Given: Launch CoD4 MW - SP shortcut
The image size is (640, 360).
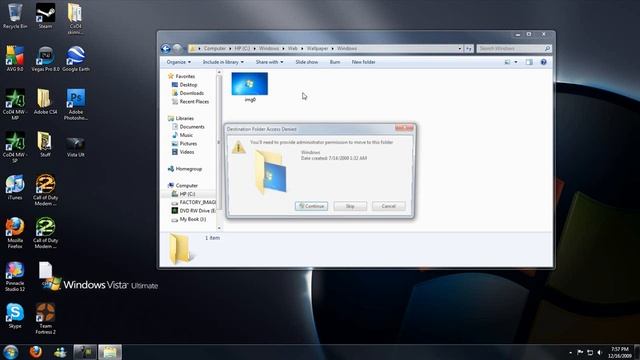Looking at the screenshot, I should tap(15, 147).
